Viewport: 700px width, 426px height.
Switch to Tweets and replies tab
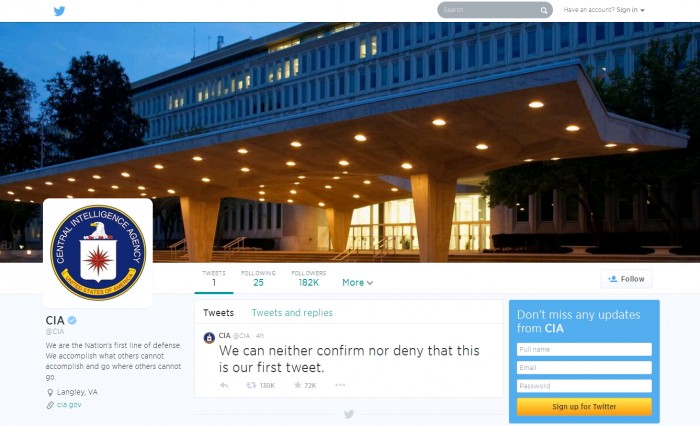click(x=292, y=313)
